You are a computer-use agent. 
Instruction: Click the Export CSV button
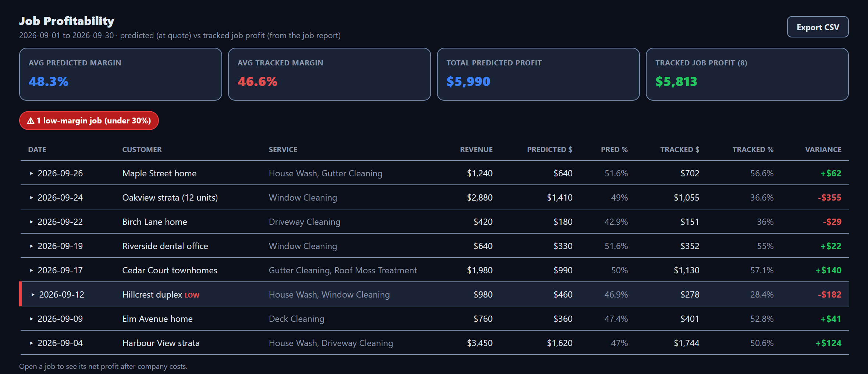coord(818,27)
